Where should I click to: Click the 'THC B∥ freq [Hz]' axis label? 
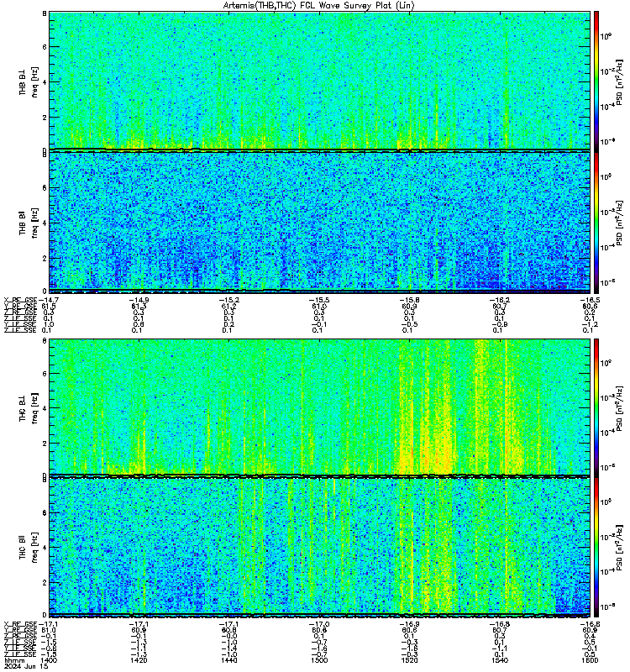tap(29, 547)
